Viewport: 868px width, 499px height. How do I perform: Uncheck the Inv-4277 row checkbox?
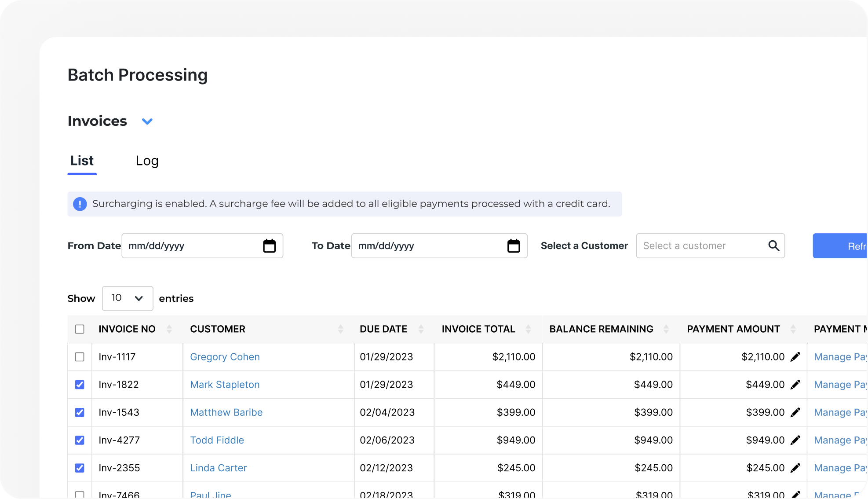(80, 440)
